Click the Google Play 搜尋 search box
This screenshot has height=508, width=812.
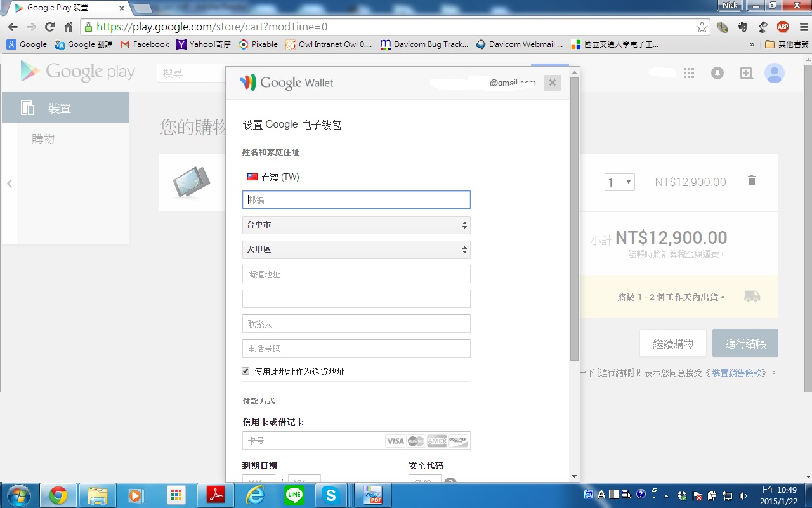coord(190,73)
